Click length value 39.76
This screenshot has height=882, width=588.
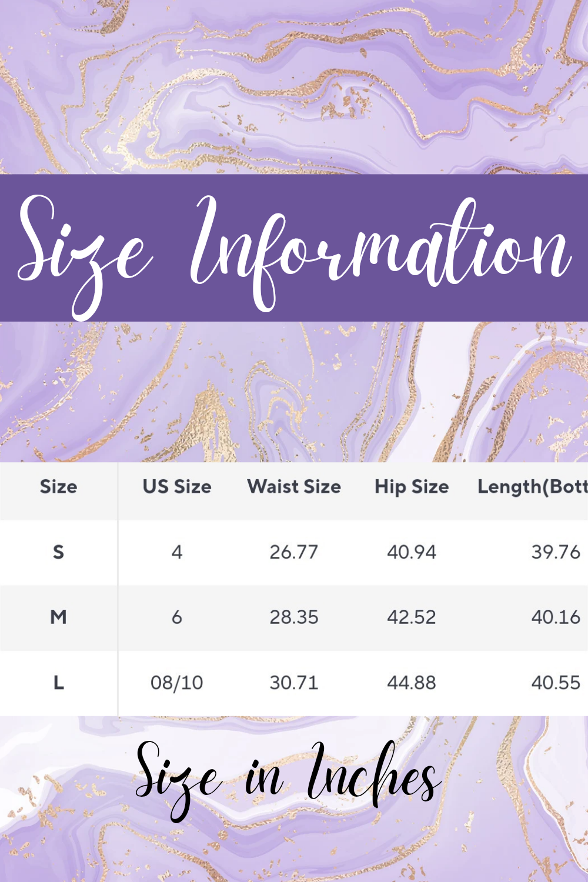point(556,552)
